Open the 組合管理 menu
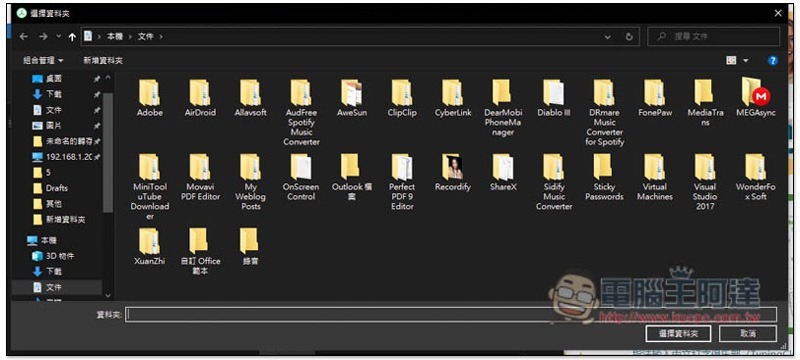Screen dimensions: 800x360 (43, 61)
